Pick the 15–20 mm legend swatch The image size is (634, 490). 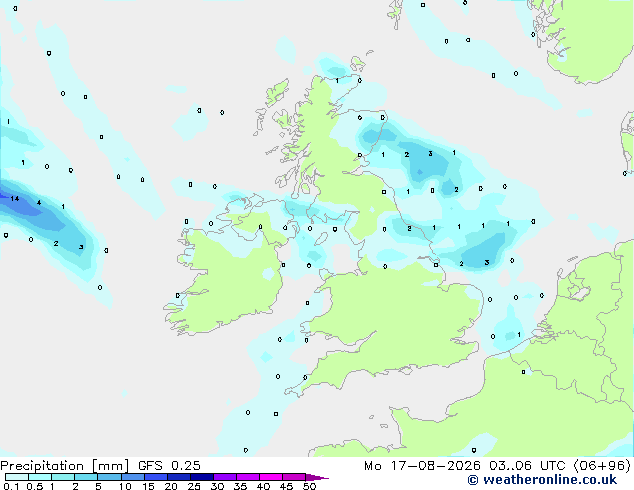tap(155, 477)
